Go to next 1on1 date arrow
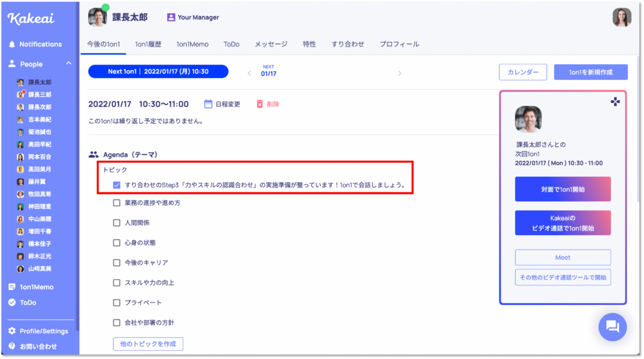The width and height of the screenshot is (644, 359). (x=399, y=73)
